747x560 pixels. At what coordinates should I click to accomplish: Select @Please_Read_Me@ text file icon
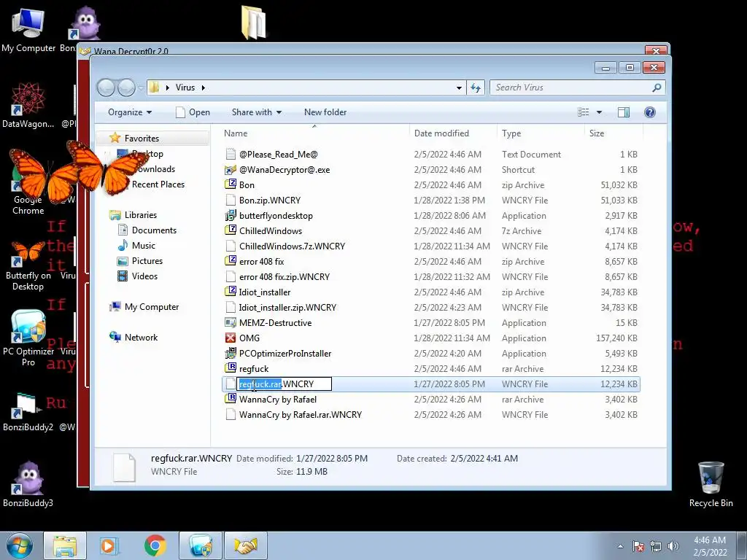click(x=231, y=154)
